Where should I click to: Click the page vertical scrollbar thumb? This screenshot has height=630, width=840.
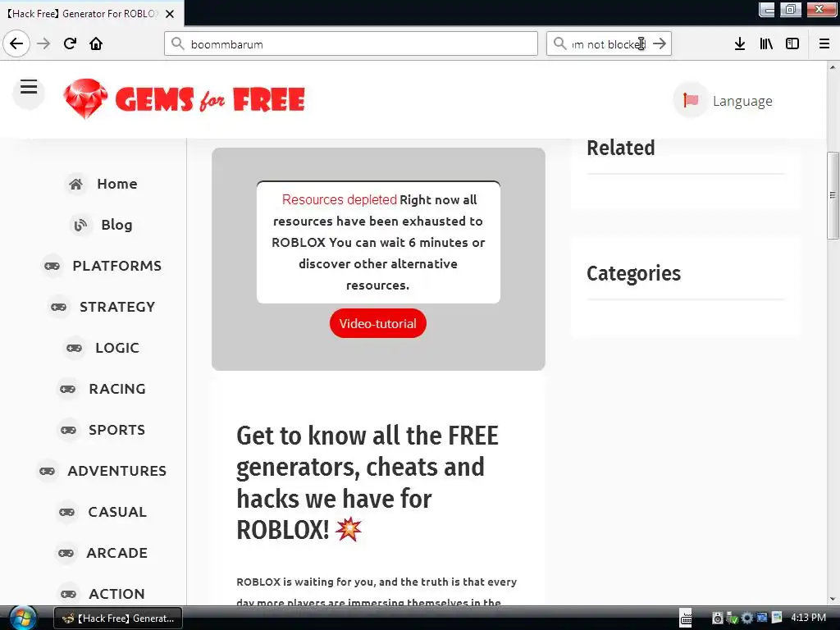[x=833, y=195]
